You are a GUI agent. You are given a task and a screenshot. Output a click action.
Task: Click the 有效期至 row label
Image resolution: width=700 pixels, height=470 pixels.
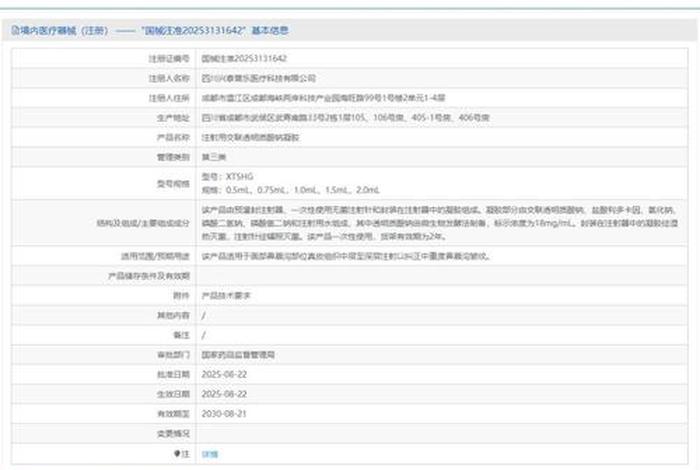pos(173,414)
